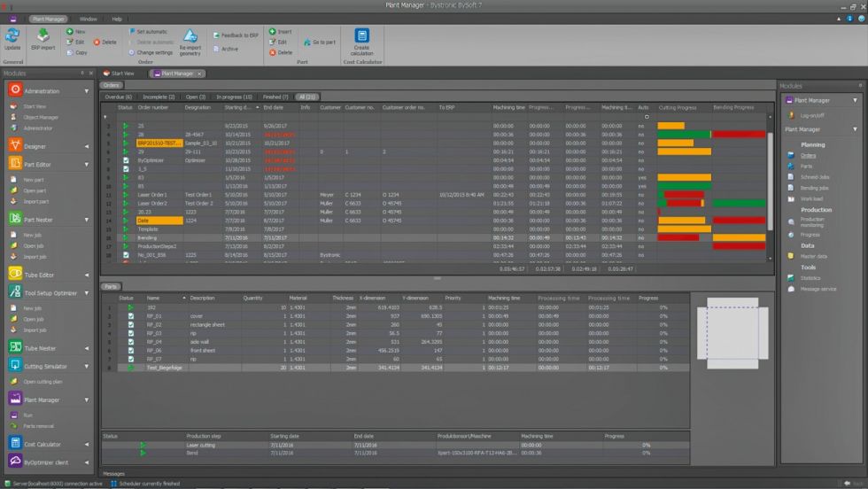This screenshot has height=489, width=868.
Task: Toggle the checkbox of part RP_04
Action: 131,342
